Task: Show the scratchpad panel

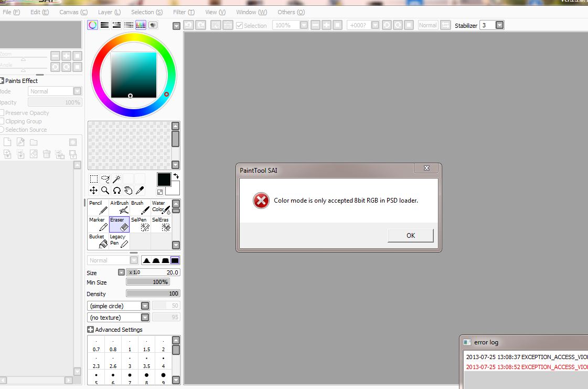Action: click(x=153, y=25)
